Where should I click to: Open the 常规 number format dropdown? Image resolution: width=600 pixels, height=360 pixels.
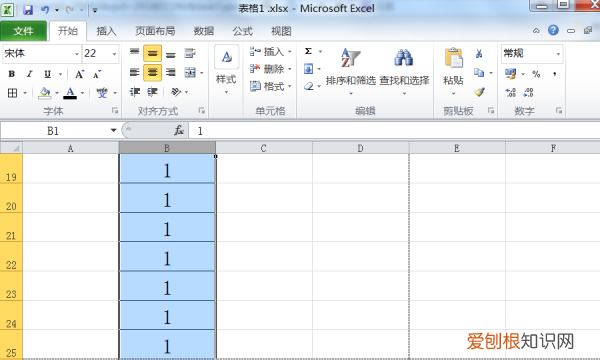[558, 54]
